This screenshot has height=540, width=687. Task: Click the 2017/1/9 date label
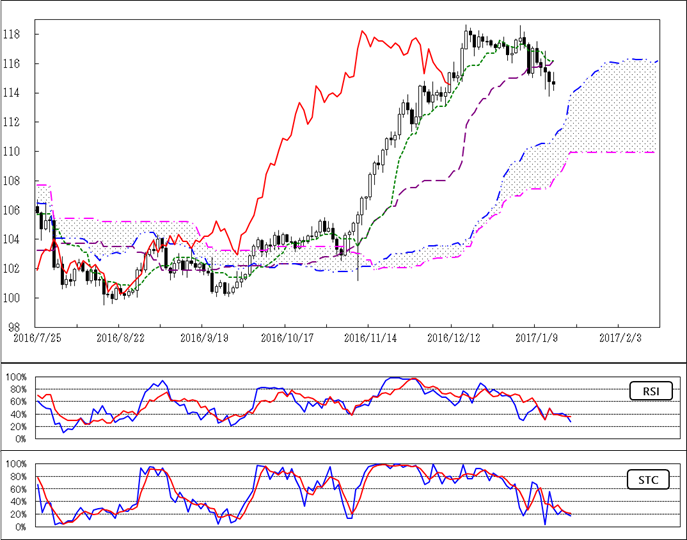[536, 339]
